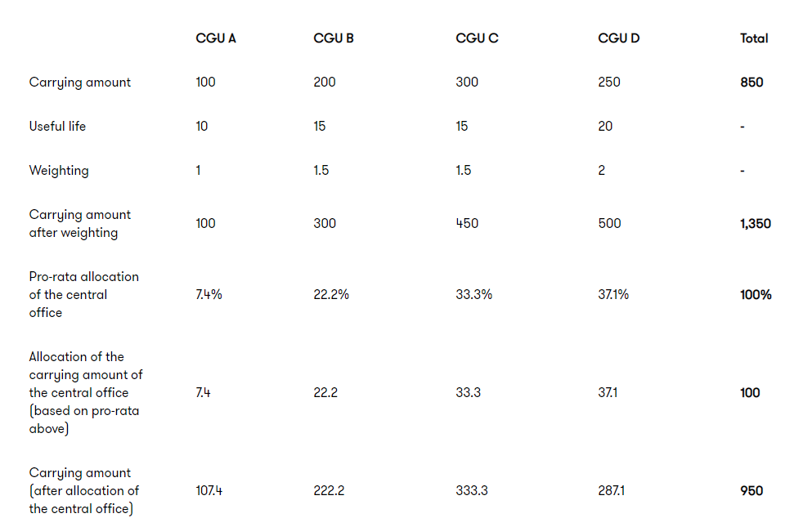
Task: Click CGU A's 7.4% pro-rata cell
Action: click(x=209, y=295)
